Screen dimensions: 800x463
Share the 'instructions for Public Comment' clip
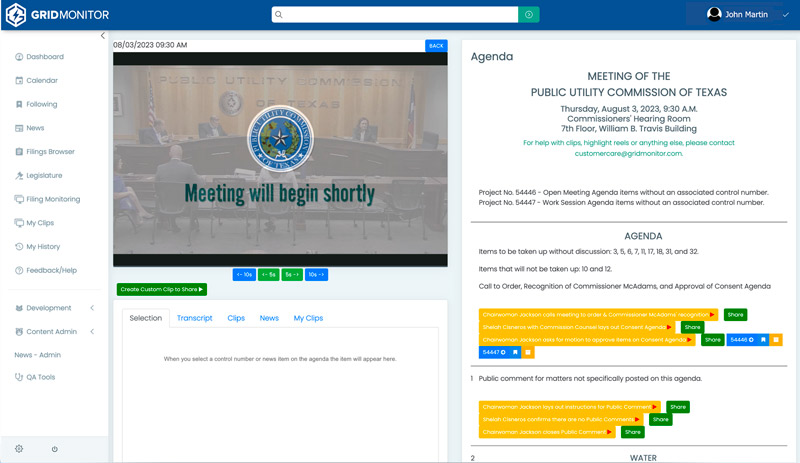678,407
